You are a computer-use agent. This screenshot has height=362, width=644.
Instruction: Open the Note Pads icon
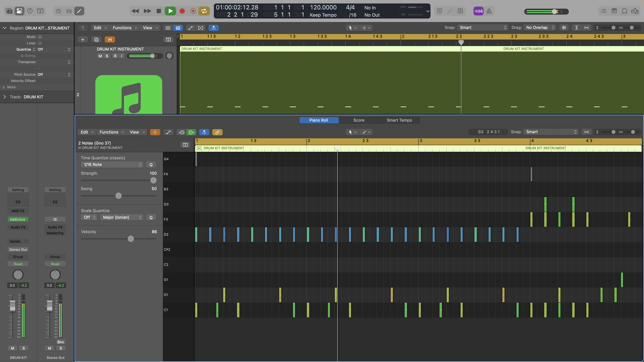pos(614,11)
